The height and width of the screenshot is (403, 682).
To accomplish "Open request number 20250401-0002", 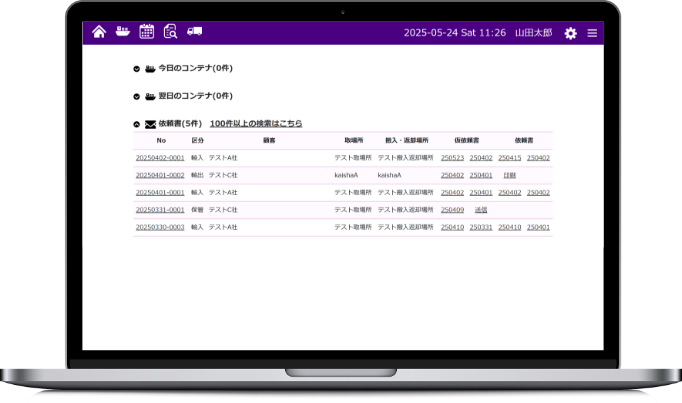I will tap(160, 175).
